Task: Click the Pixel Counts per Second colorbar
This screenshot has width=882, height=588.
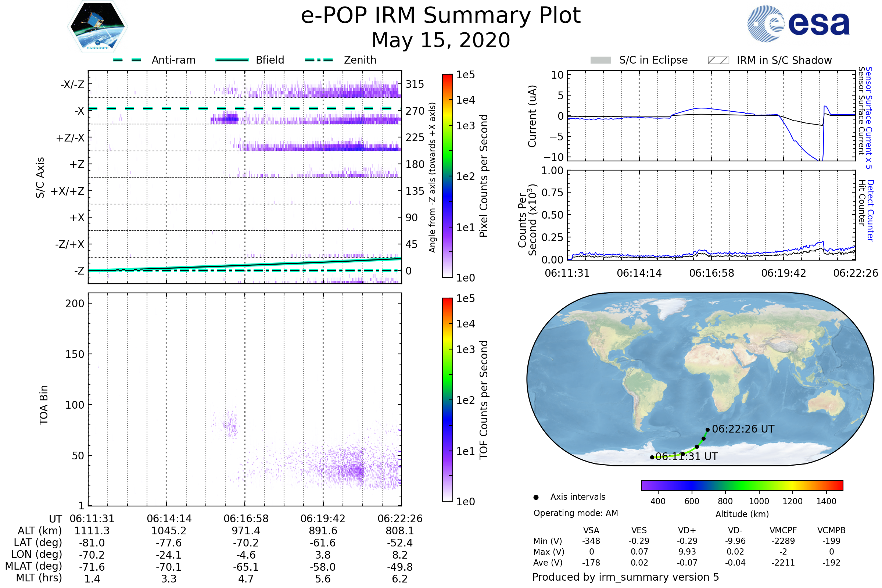Action: coord(447,176)
